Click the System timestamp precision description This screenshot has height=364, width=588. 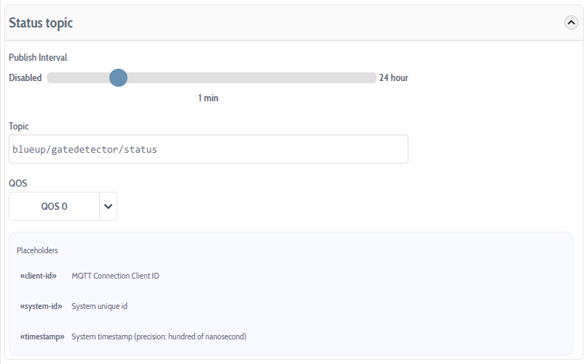click(x=159, y=337)
